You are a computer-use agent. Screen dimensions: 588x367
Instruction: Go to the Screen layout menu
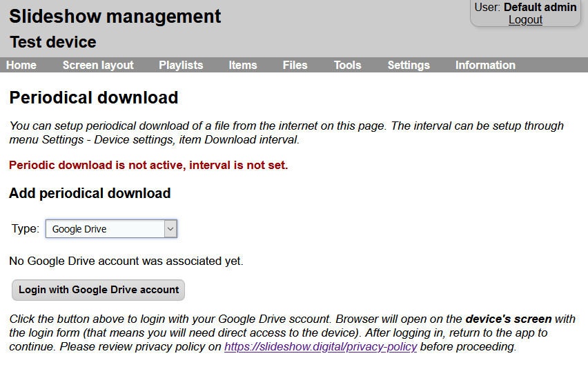[98, 65]
